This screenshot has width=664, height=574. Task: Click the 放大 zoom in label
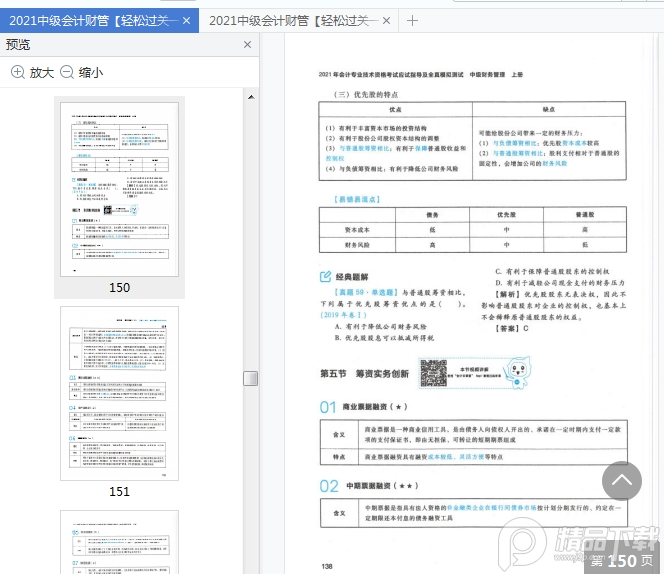coord(42,72)
